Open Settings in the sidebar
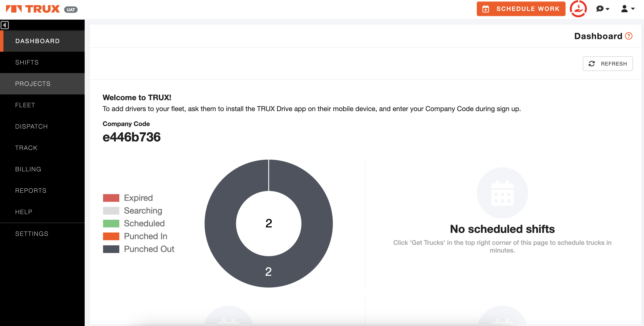The height and width of the screenshot is (326, 644). point(32,233)
